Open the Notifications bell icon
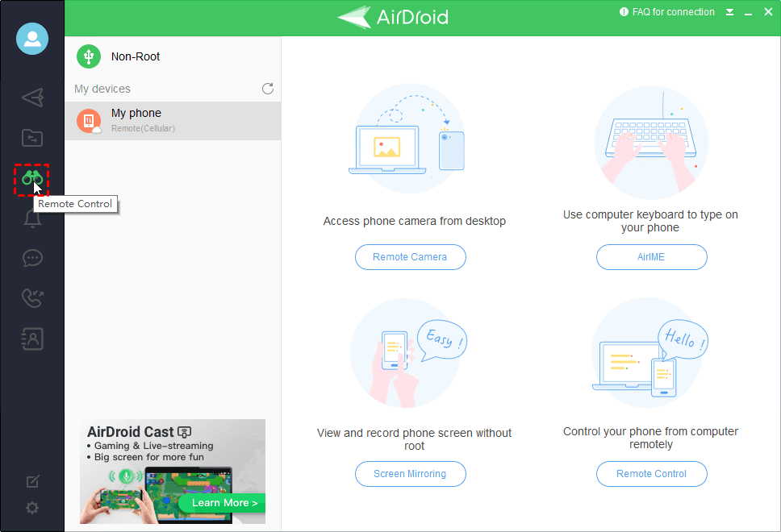781x532 pixels. point(32,218)
